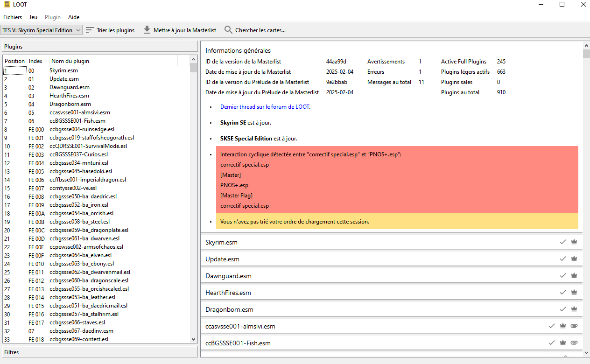
Task: Select ccbgssse019-staffofsheogorath.esl in the list
Action: [97, 138]
